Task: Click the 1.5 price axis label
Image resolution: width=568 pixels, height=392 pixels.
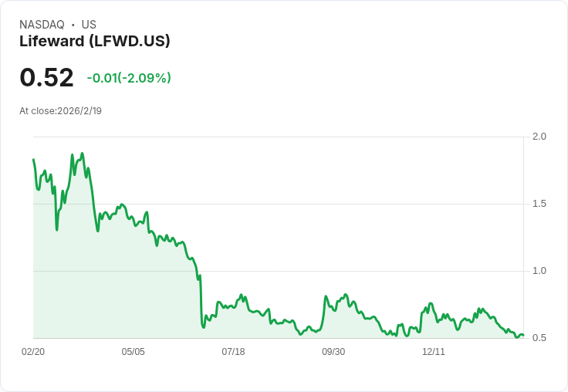Action: click(x=539, y=204)
